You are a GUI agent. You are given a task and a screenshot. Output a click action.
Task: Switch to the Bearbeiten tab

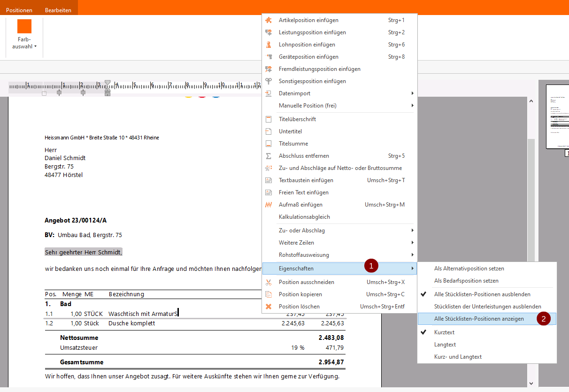(58, 10)
